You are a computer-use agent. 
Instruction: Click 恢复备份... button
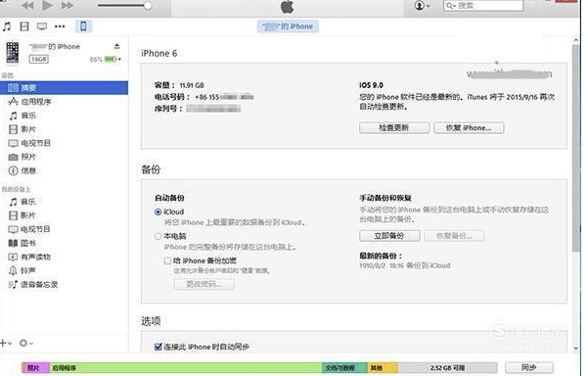(x=454, y=236)
